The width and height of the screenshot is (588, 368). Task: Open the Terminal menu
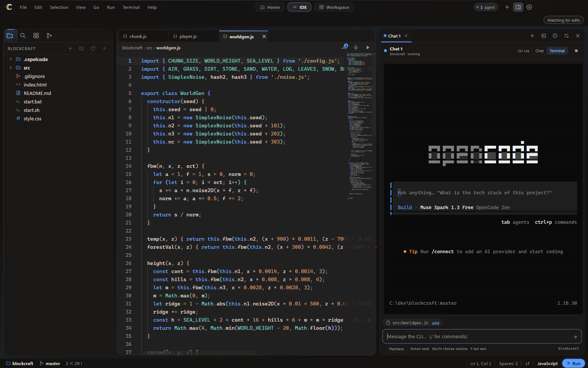click(131, 7)
